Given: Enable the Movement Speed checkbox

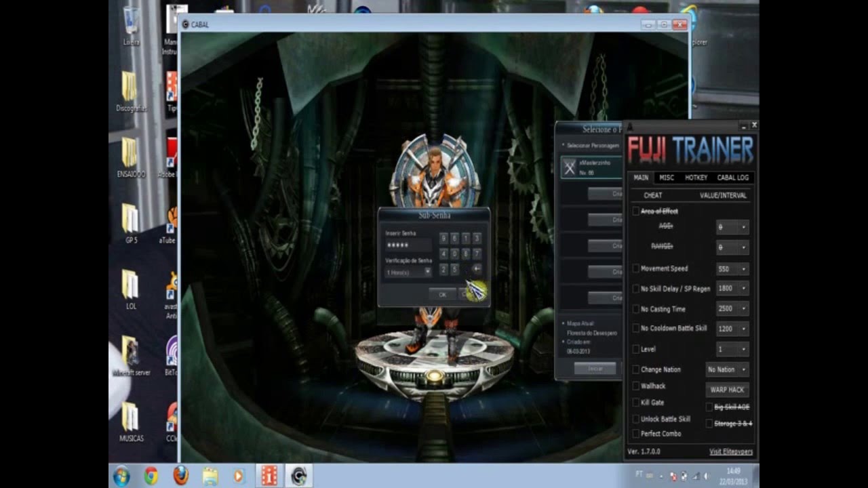Looking at the screenshot, I should pos(635,268).
